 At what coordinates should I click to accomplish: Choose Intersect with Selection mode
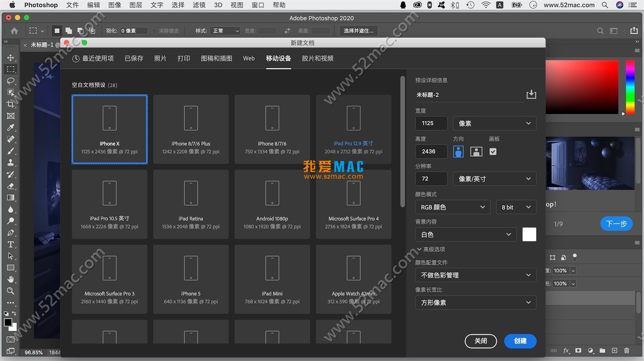[x=92, y=31]
